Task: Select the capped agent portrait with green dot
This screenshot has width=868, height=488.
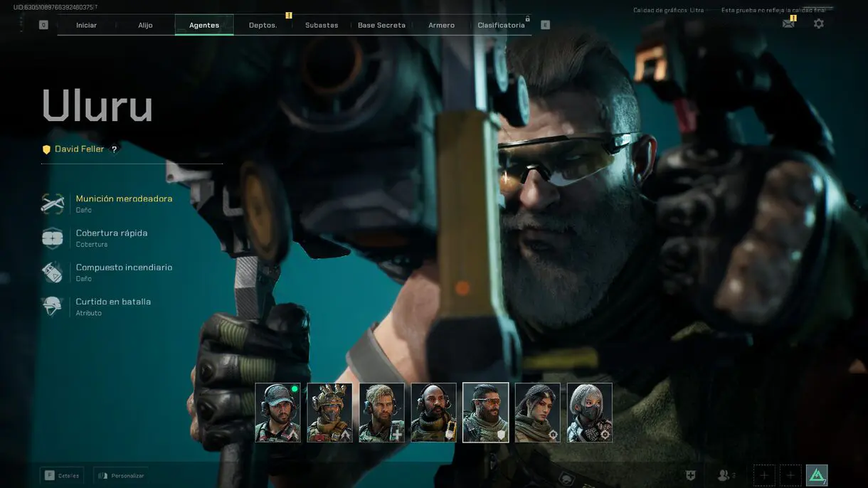Action: click(x=278, y=413)
